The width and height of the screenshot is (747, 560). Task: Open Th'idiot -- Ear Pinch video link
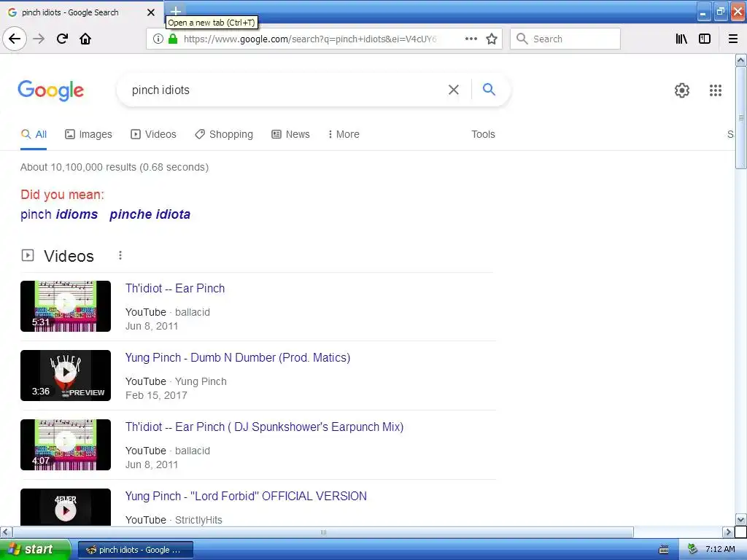click(175, 288)
